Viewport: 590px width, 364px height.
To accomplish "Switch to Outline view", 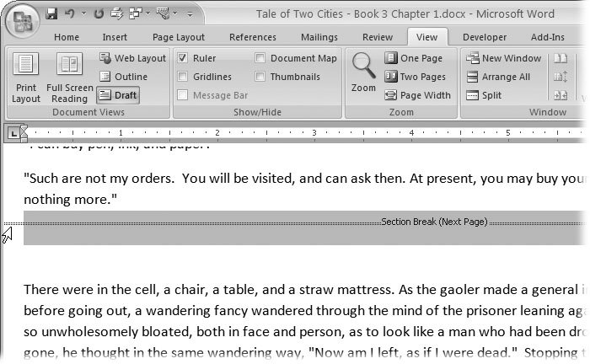I will click(123, 77).
